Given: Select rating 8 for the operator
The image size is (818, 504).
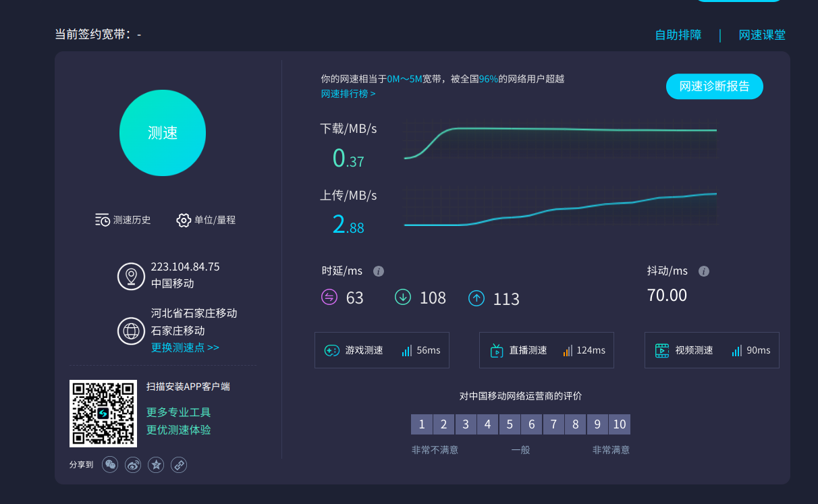Looking at the screenshot, I should [x=576, y=424].
